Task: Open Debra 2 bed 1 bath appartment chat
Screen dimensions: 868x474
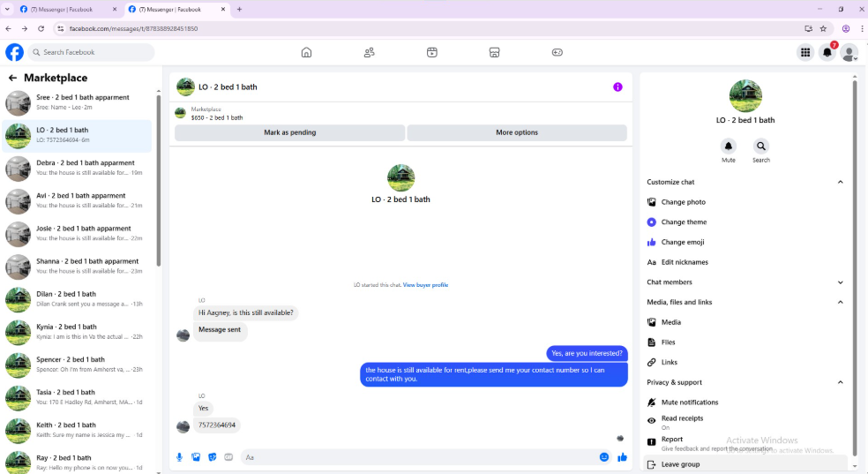Action: pyautogui.click(x=77, y=168)
